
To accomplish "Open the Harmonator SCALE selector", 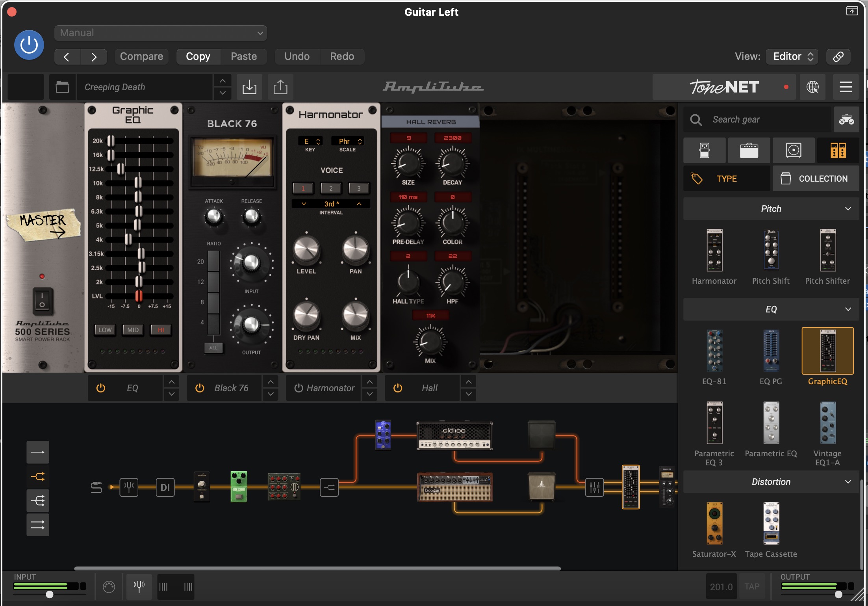I will tap(347, 141).
